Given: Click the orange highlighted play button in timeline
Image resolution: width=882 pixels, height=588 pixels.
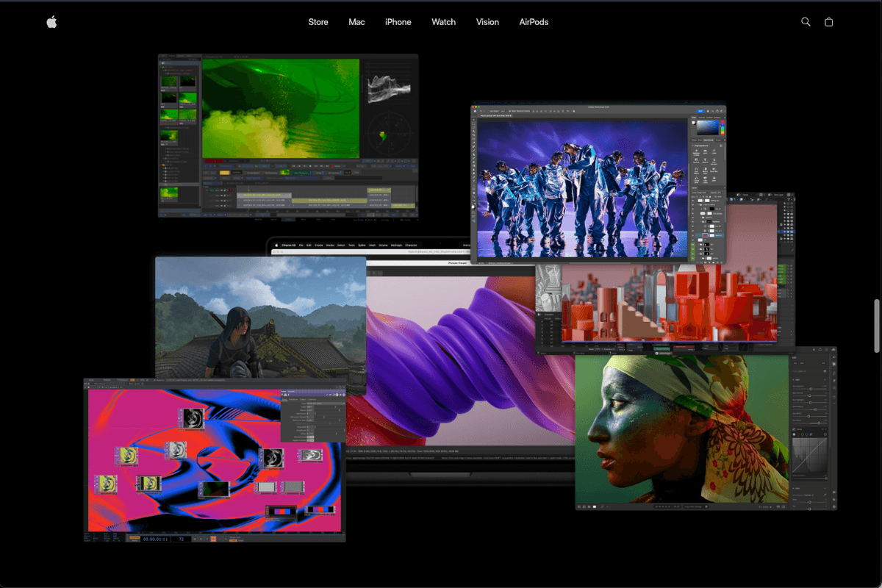Looking at the screenshot, I should click(x=214, y=539).
